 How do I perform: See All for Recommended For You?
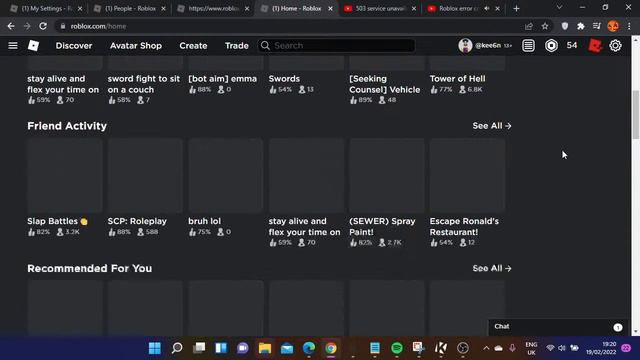(x=492, y=268)
